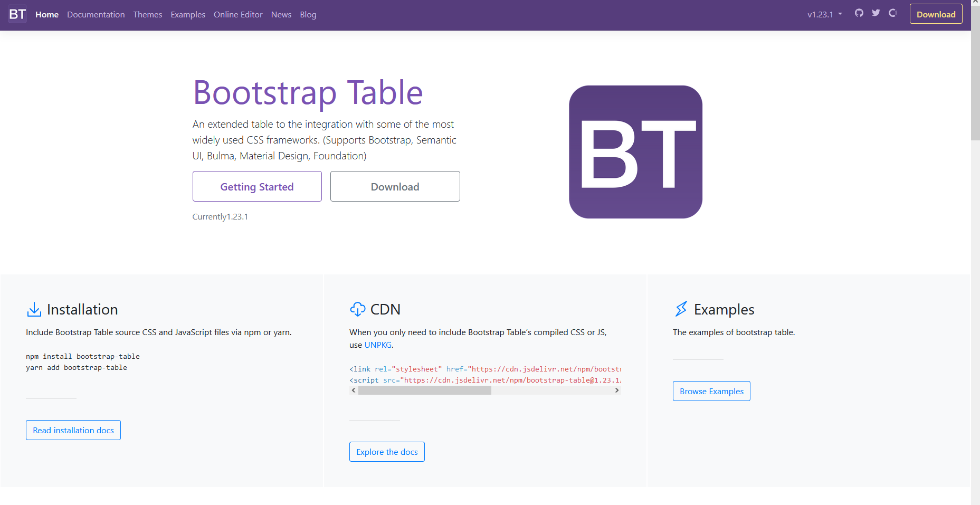The width and height of the screenshot is (980, 505).
Task: Click the BT logo in navbar
Action: 17,14
